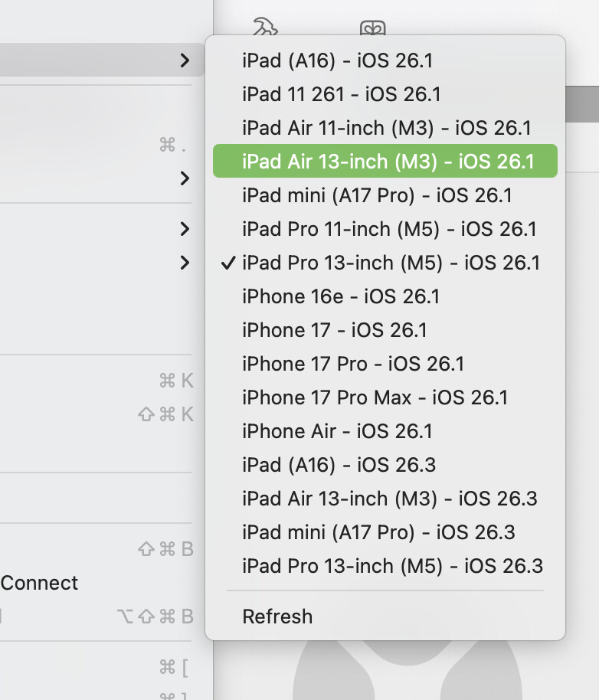Pick the iPhone 16e - iOS 26.1 device
Image resolution: width=599 pixels, height=700 pixels.
[341, 296]
